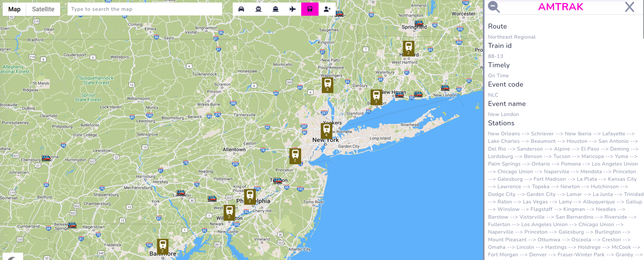This screenshot has width=644, height=260.
Task: Toggle the highlighted train mode icon
Action: [310, 9]
